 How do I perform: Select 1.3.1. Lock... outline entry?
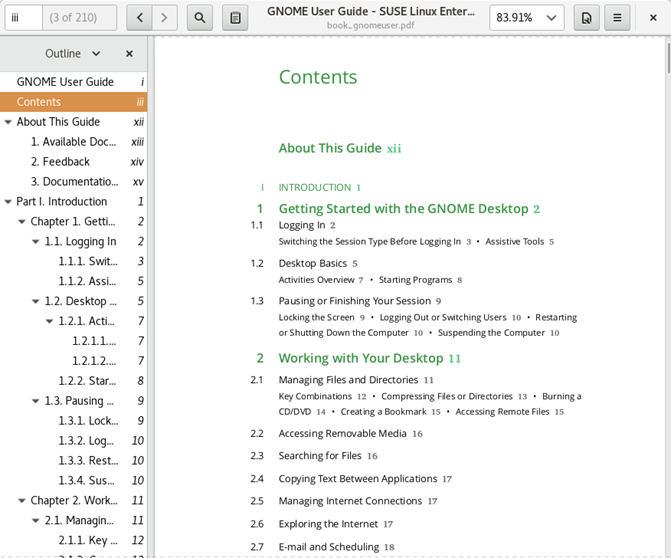pos(74,421)
